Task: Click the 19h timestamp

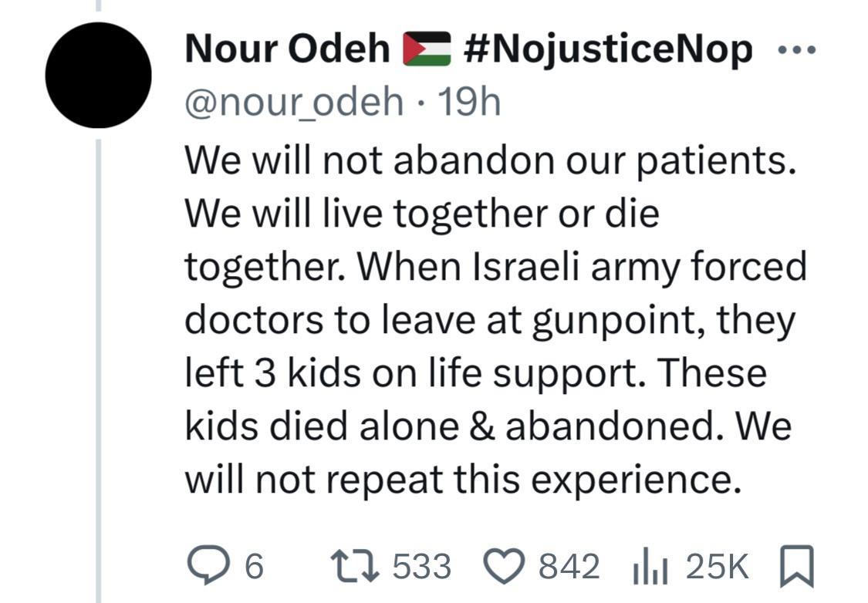Action: [x=468, y=101]
